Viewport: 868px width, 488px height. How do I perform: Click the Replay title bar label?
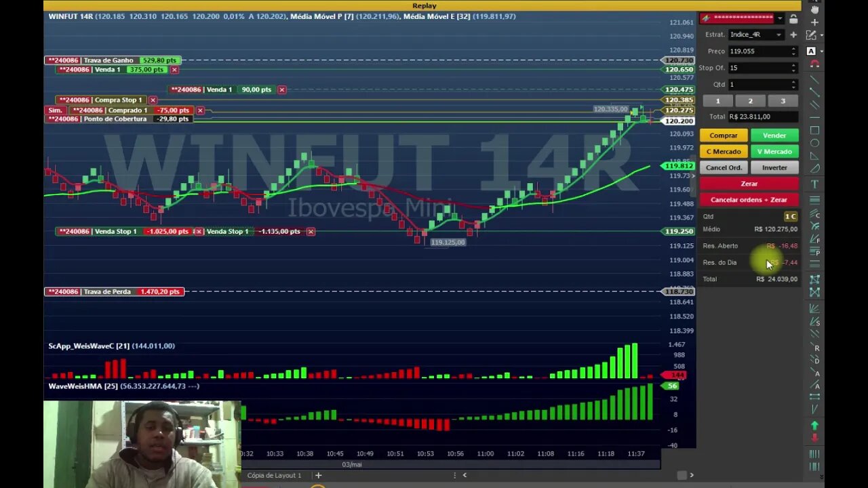click(425, 5)
